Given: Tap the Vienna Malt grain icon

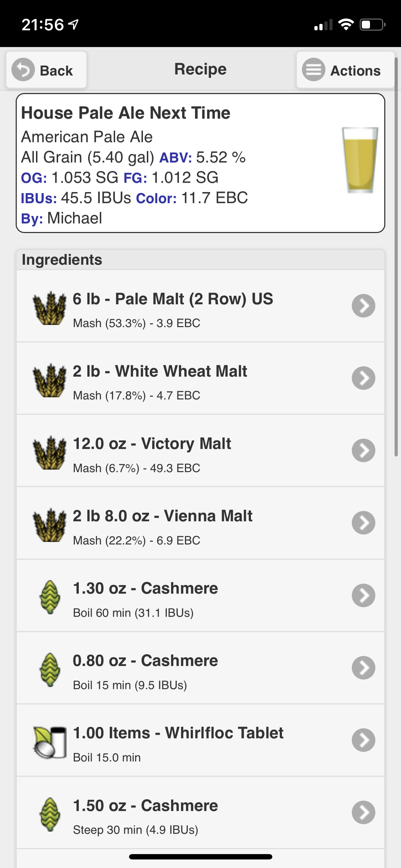Looking at the screenshot, I should point(50,525).
